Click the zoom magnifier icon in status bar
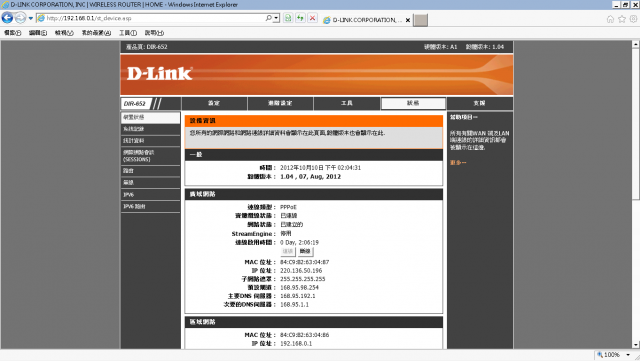Image resolution: width=640 pixels, height=361 pixels. pyautogui.click(x=600, y=355)
